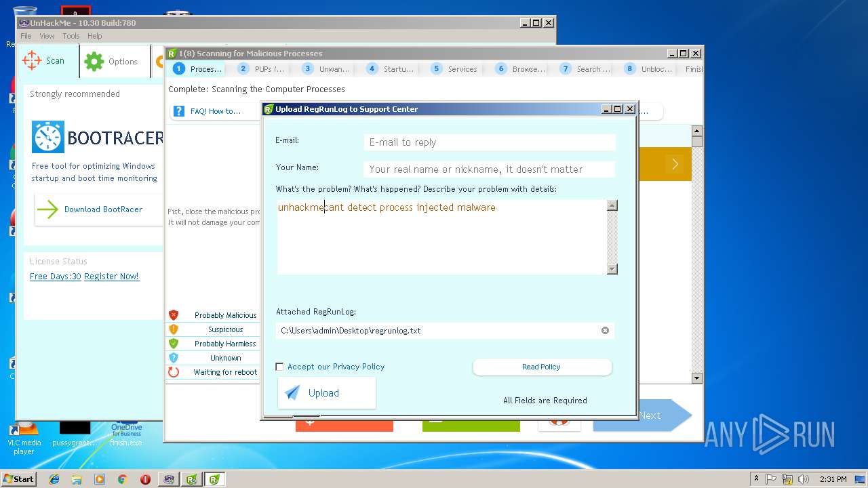This screenshot has width=868, height=488.
Task: Click the orange banner right chevron arrow
Action: click(x=675, y=164)
